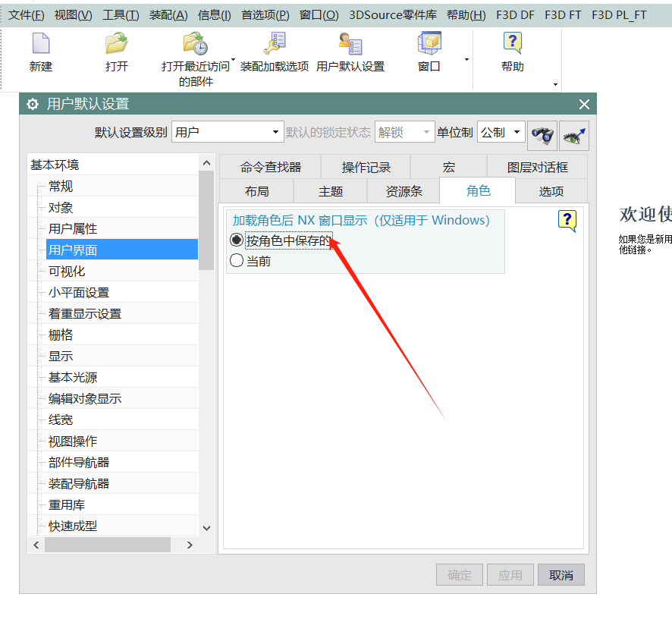Select 基本环境 in the tree
This screenshot has width=672, height=641.
pos(55,165)
